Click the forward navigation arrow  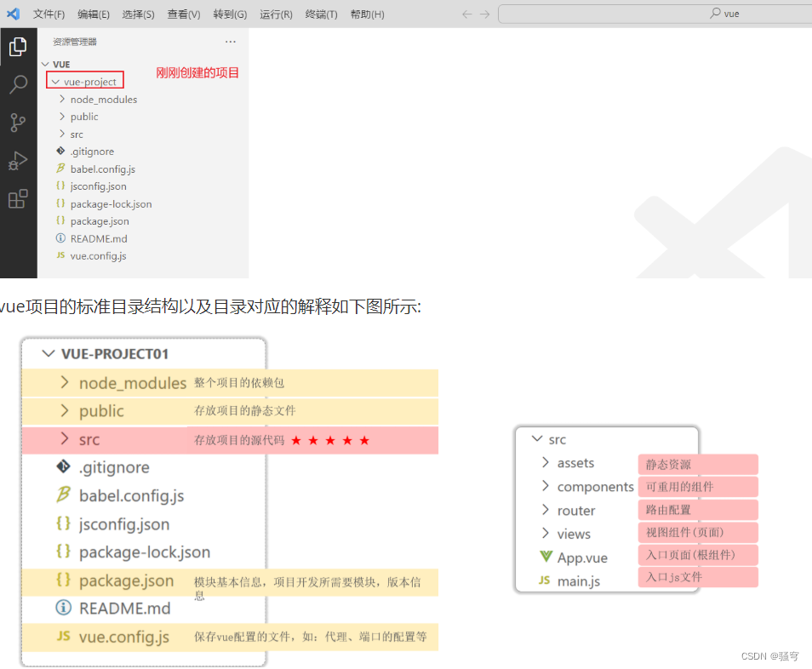tap(486, 14)
